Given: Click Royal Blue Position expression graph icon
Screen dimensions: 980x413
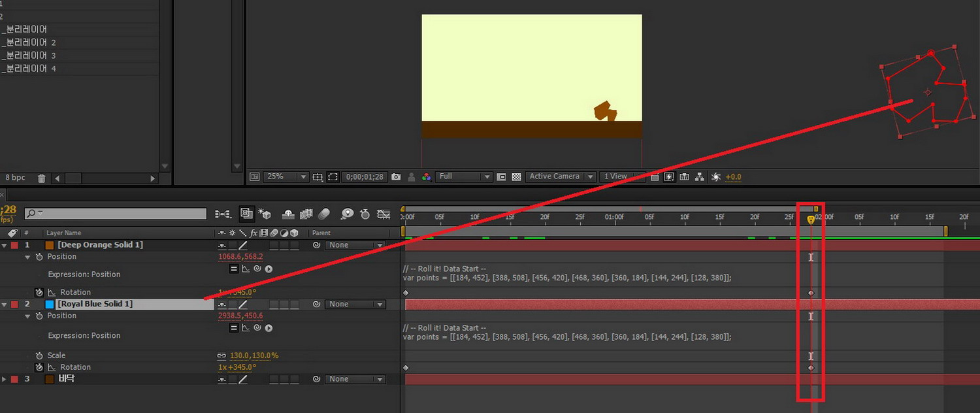Looking at the screenshot, I should [x=246, y=327].
